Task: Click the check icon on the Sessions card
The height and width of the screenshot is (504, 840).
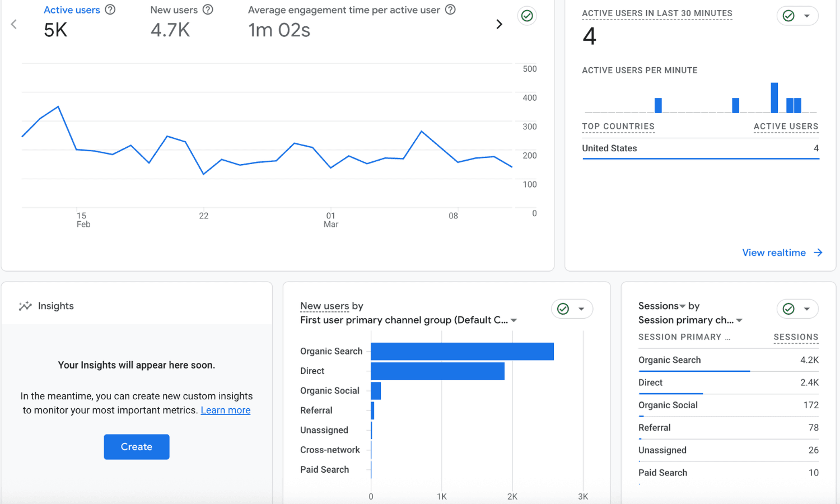Action: [790, 309]
